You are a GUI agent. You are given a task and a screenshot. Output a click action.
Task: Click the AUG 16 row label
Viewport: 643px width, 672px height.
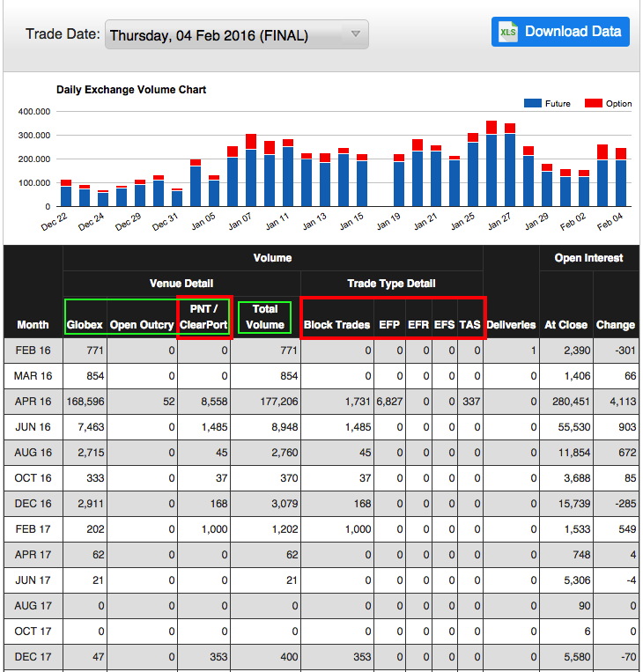click(x=33, y=453)
